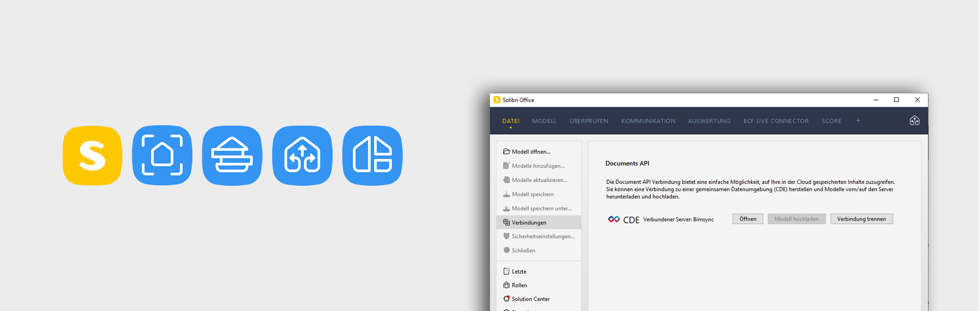Click the Modell hochladen button
The image size is (980, 311).
pos(797,219)
